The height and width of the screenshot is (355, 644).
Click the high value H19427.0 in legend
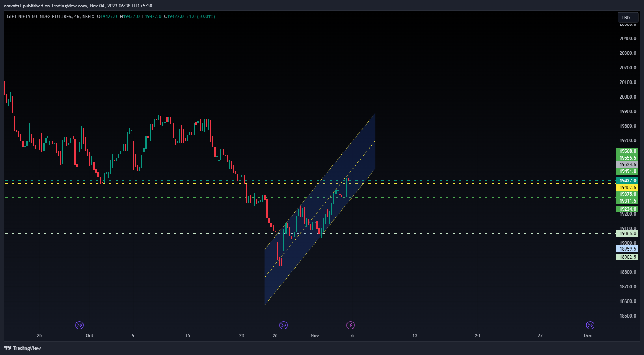click(x=130, y=17)
